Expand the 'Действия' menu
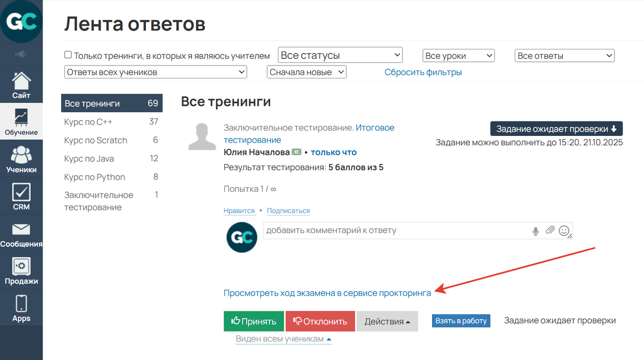The height and width of the screenshot is (360, 644). (387, 321)
